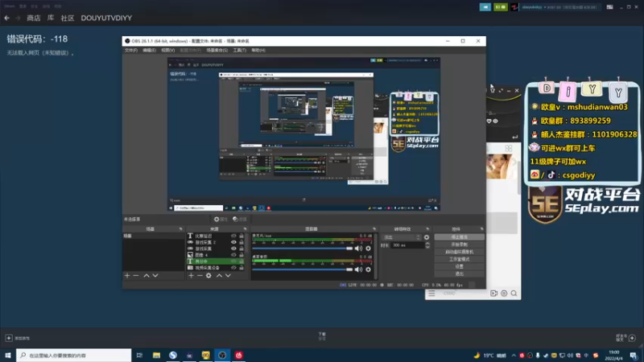Open Steam's green friends status icon
This screenshot has width=644, height=362.
point(500,7)
